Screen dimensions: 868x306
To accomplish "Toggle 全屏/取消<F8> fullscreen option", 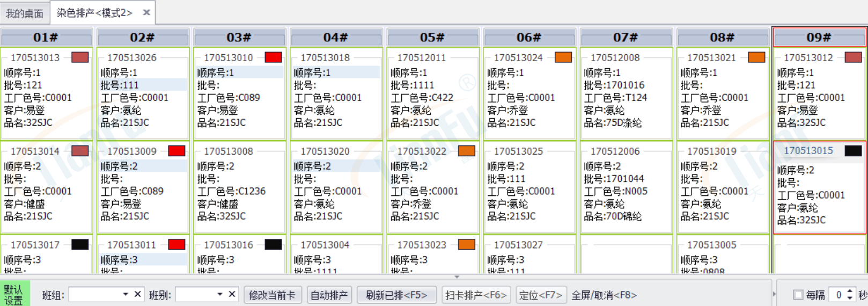I will click(604, 295).
